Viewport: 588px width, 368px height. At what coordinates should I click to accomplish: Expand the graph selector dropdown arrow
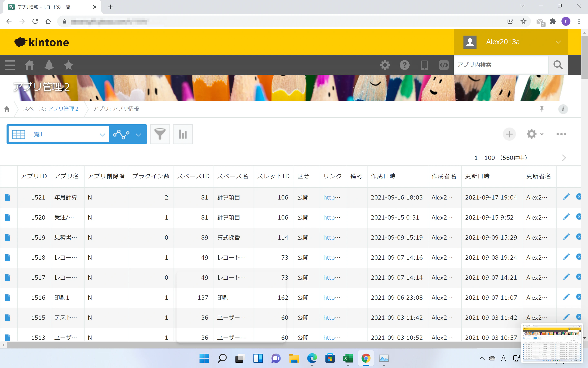(138, 135)
